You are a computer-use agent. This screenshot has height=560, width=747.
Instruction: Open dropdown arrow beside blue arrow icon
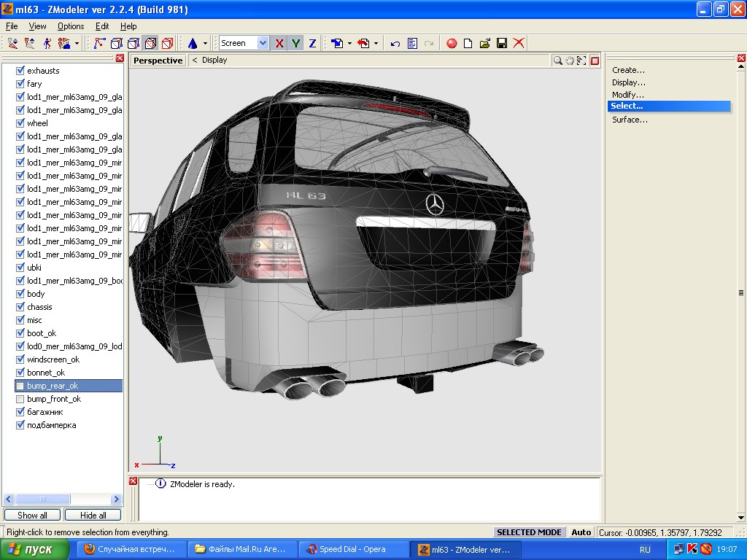(349, 43)
